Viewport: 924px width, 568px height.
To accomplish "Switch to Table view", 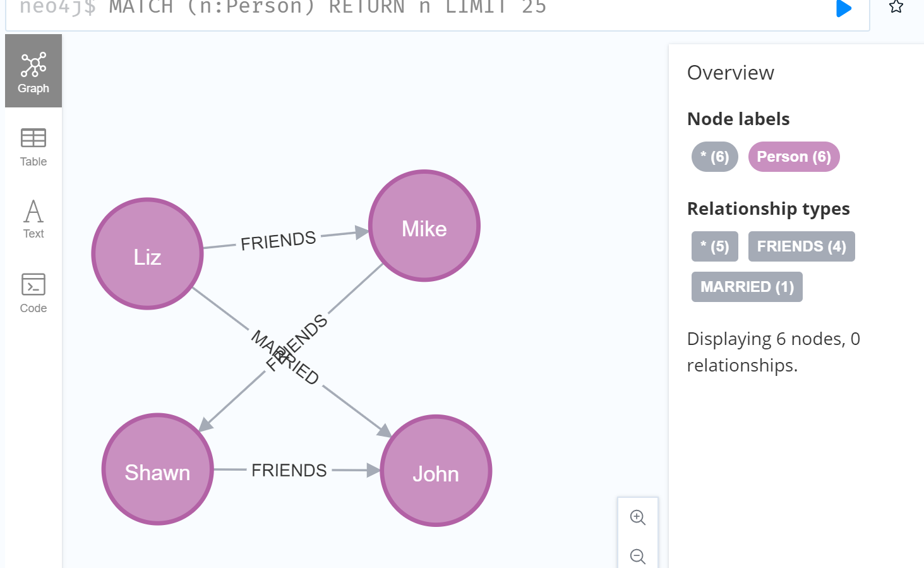I will 33,147.
